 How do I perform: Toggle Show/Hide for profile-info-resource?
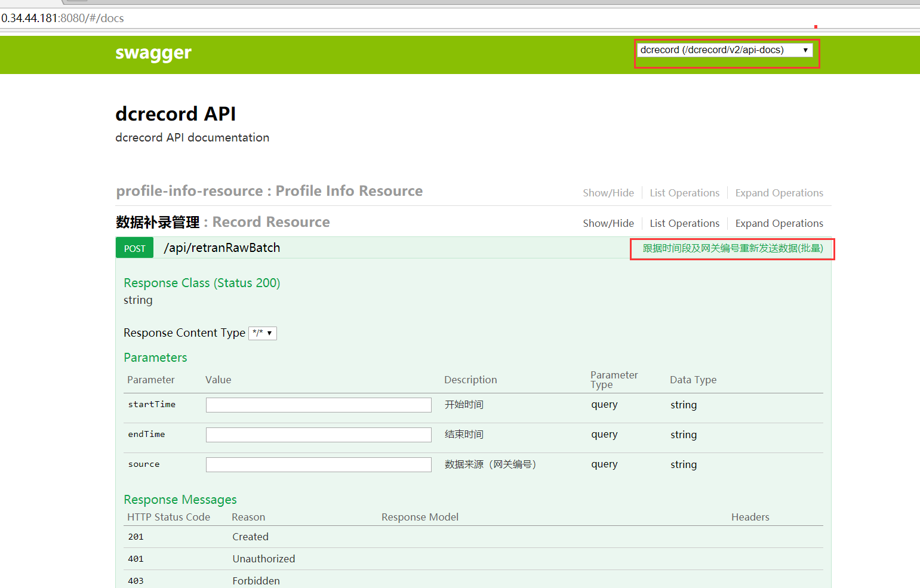tap(608, 193)
